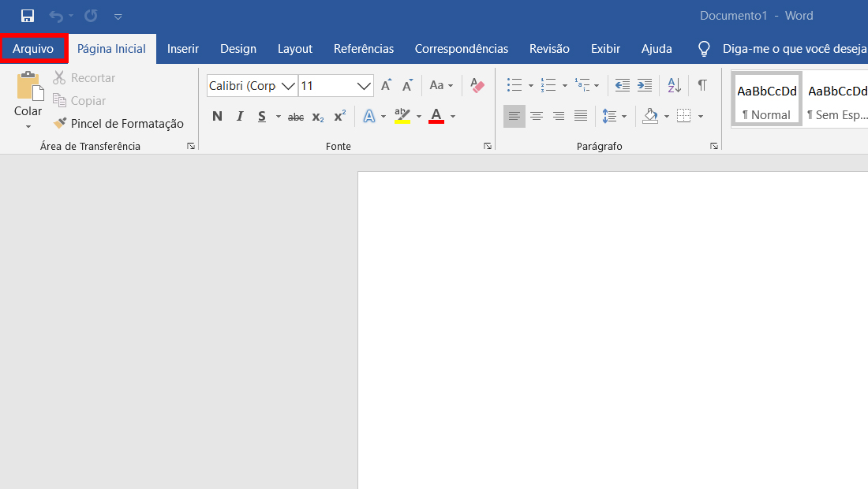Click the Pincel de Formatação brush icon

coord(60,123)
